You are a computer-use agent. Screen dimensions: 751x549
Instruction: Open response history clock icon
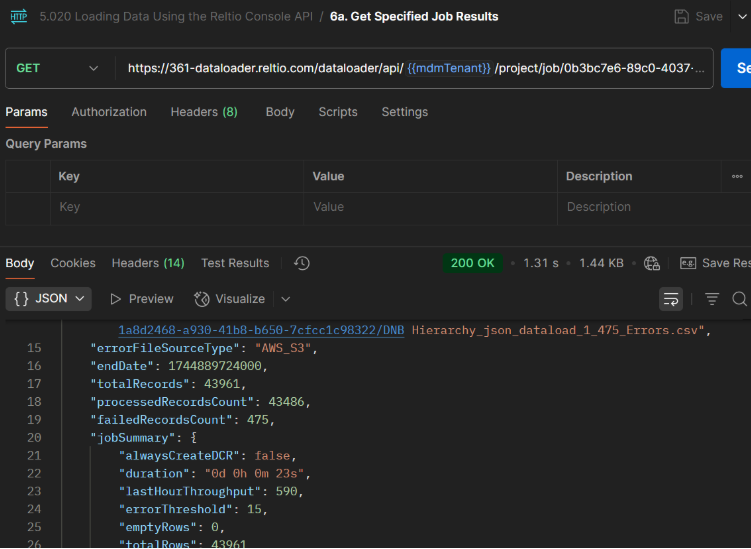coord(302,263)
